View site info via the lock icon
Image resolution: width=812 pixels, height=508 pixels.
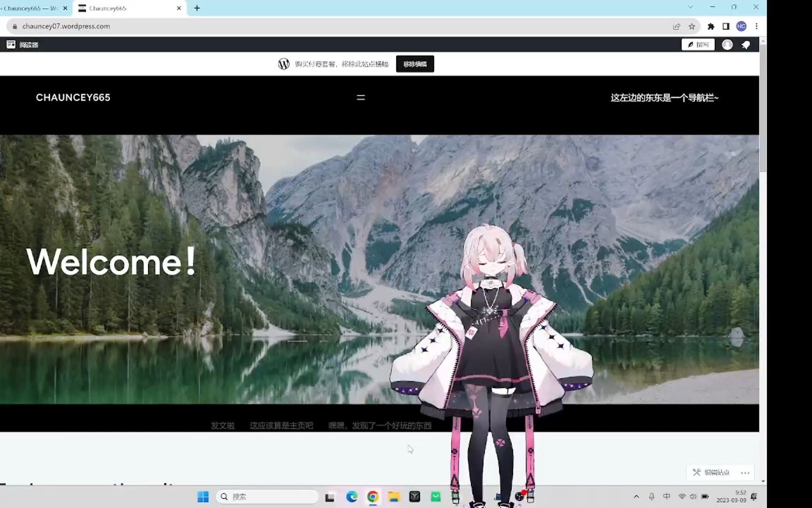point(15,26)
